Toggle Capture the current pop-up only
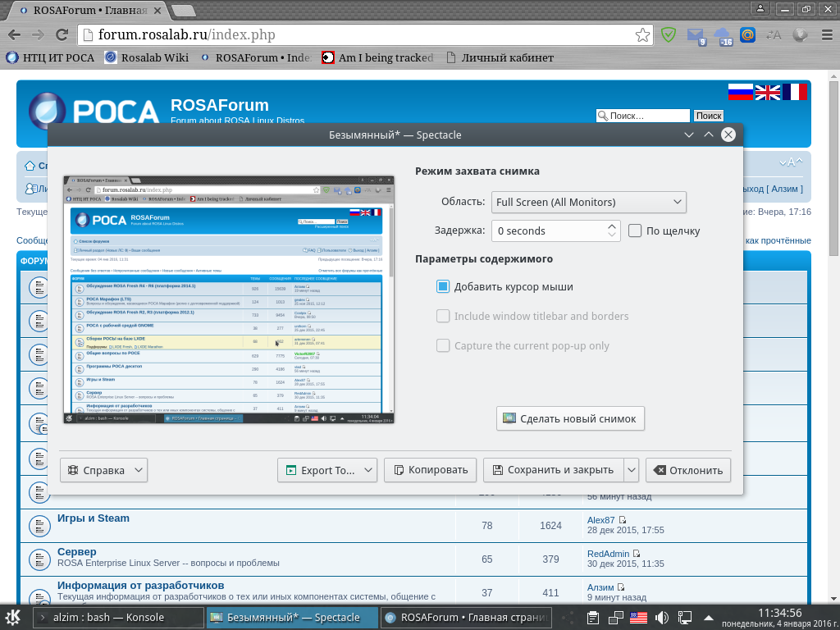The height and width of the screenshot is (630, 840). (x=442, y=345)
